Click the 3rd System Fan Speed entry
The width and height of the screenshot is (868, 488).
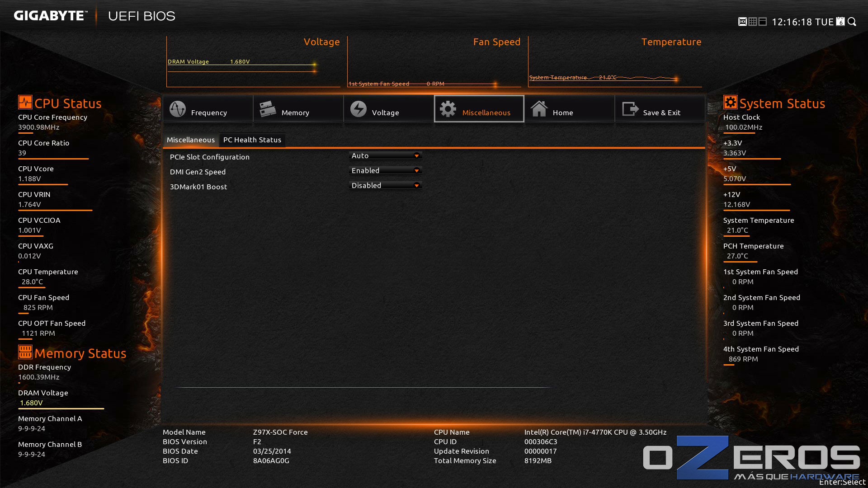tap(761, 328)
